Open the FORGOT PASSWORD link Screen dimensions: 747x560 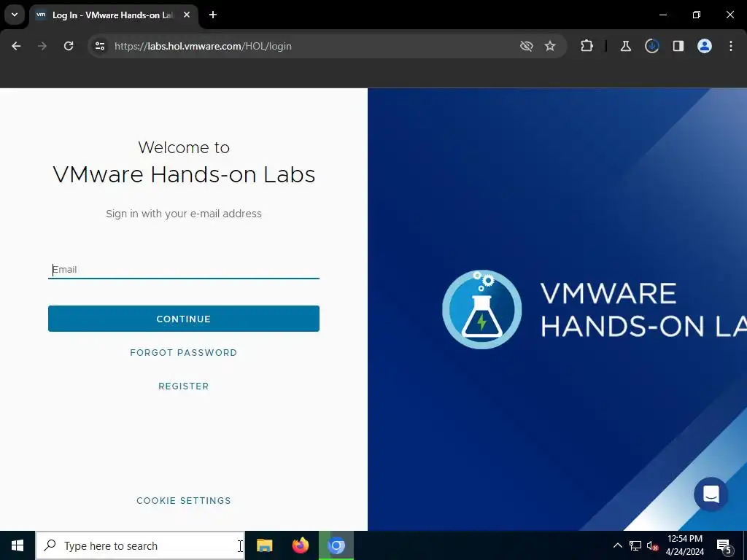click(x=184, y=353)
